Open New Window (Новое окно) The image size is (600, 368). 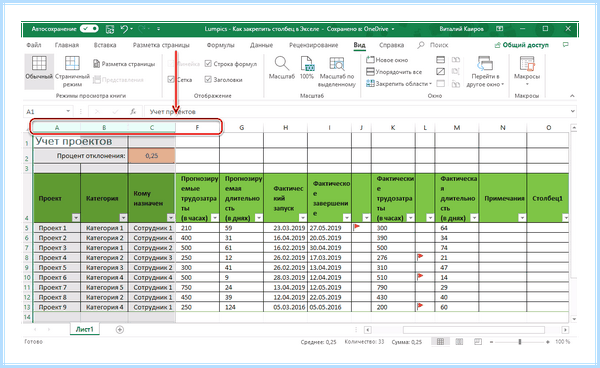point(387,60)
